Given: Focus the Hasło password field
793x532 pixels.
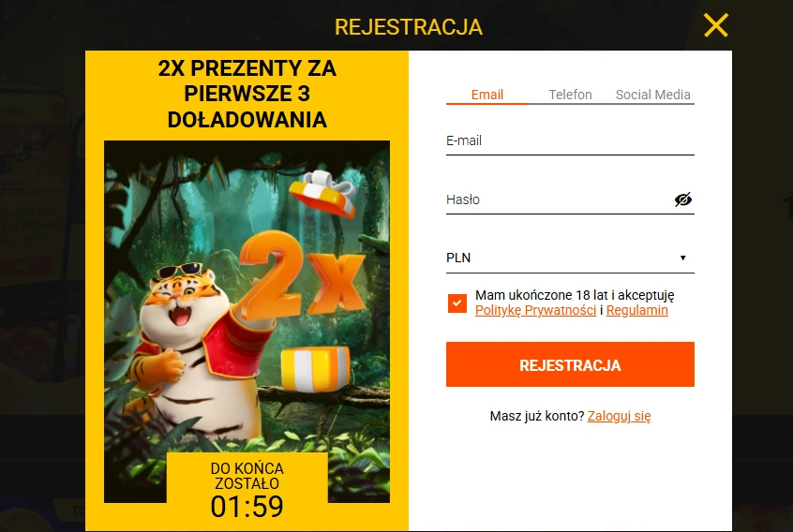Looking at the screenshot, I should (x=559, y=199).
